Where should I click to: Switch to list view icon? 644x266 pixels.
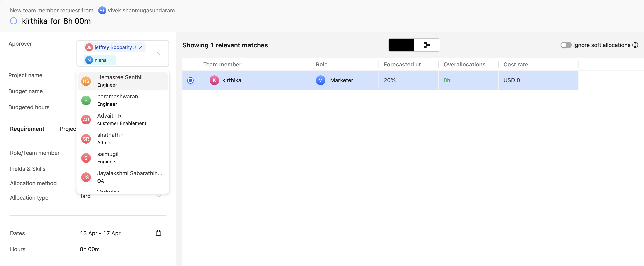click(x=401, y=45)
